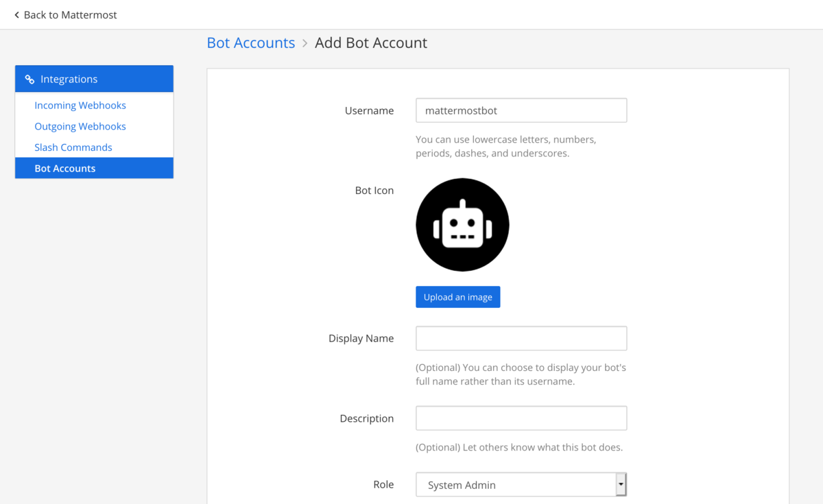Click the Bot Icon label

pos(374,191)
